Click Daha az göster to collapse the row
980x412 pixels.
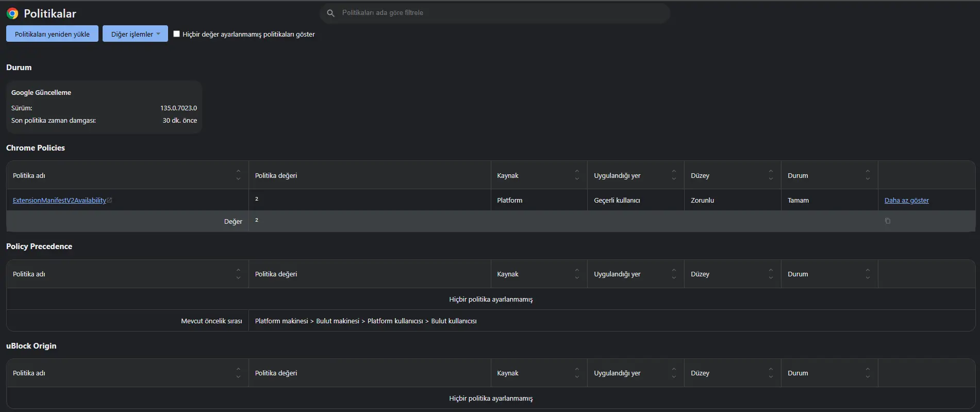906,201
